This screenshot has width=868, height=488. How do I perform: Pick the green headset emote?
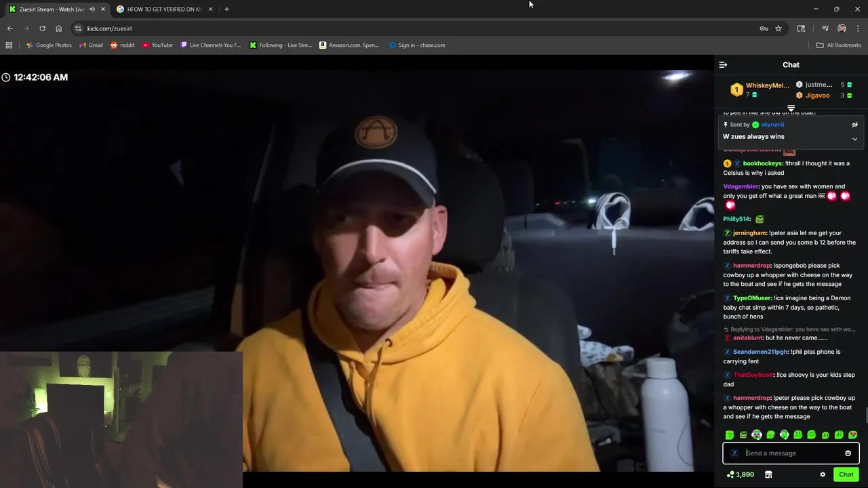click(x=784, y=435)
